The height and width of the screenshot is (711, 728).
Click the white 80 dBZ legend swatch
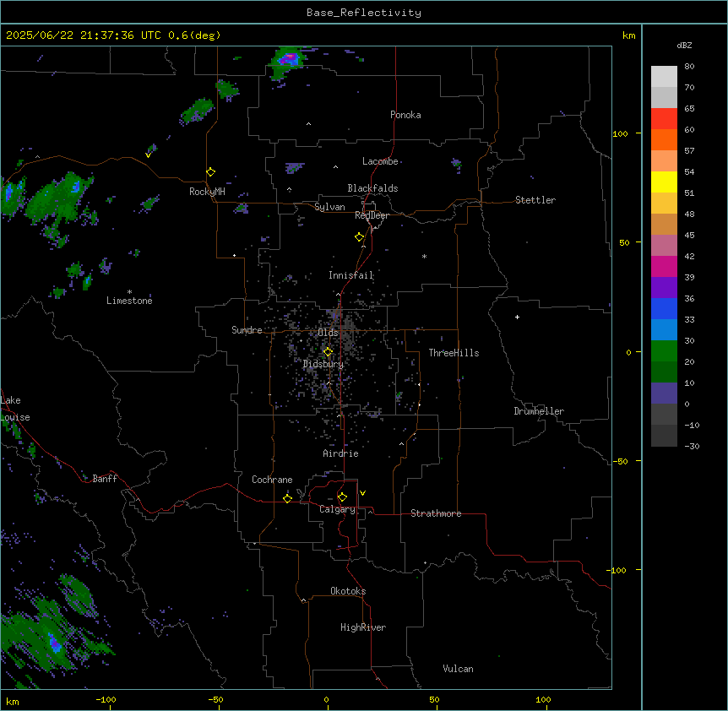tap(664, 77)
